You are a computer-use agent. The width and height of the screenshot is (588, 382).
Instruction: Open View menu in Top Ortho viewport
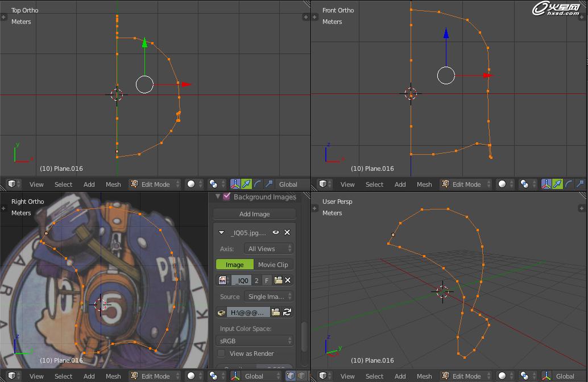(36, 184)
